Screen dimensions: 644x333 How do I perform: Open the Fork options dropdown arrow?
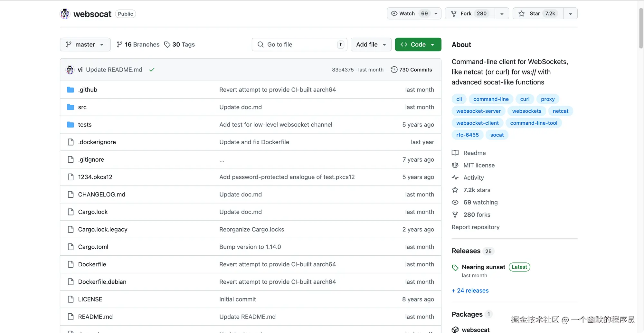pyautogui.click(x=502, y=14)
